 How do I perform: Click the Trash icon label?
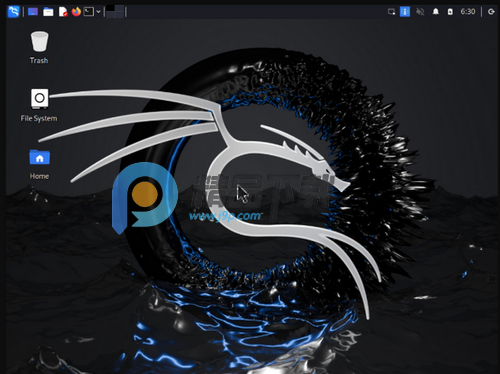click(x=39, y=61)
